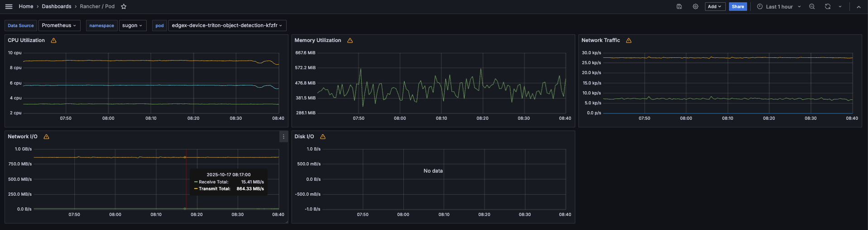Change the sugon namespace selection
The image size is (868, 230).
[x=132, y=25]
